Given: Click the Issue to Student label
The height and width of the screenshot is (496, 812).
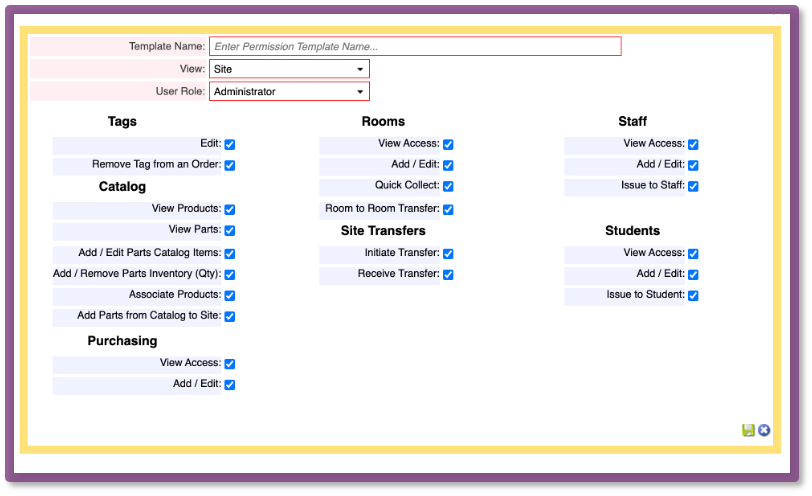Looking at the screenshot, I should (645, 294).
